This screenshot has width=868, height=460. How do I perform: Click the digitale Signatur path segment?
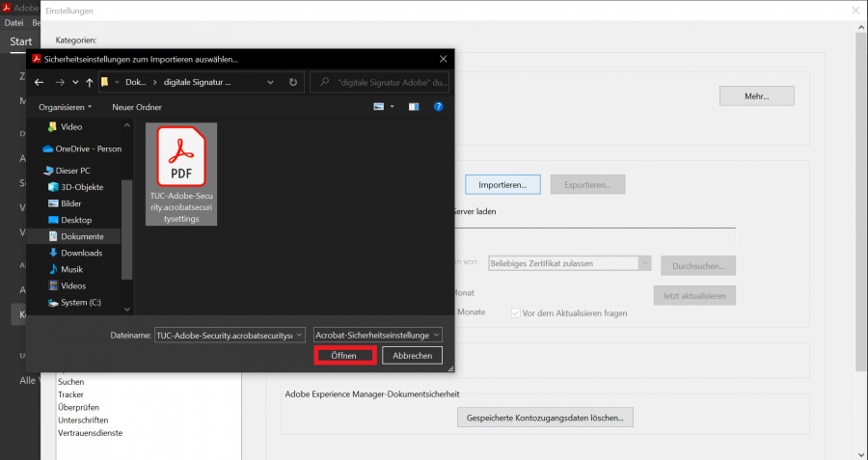pos(197,82)
